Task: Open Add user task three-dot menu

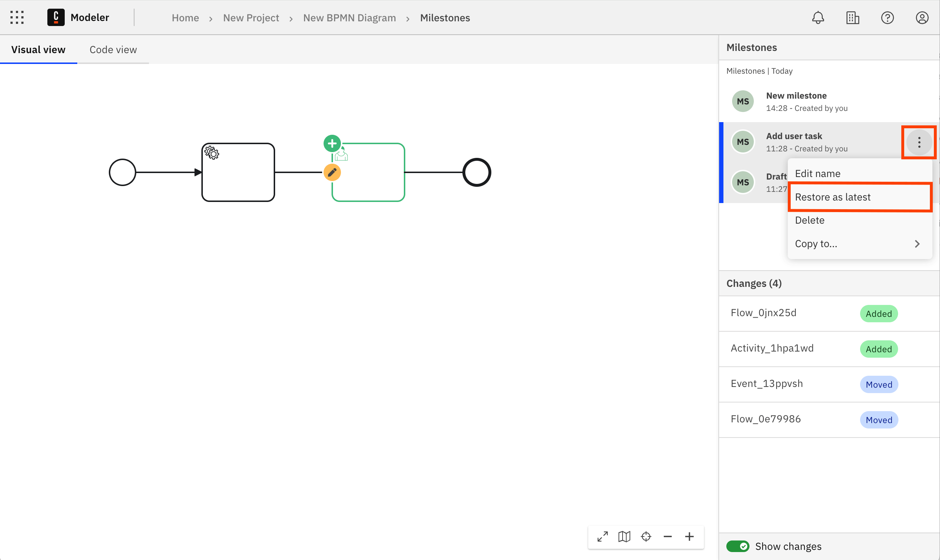Action: click(x=919, y=142)
